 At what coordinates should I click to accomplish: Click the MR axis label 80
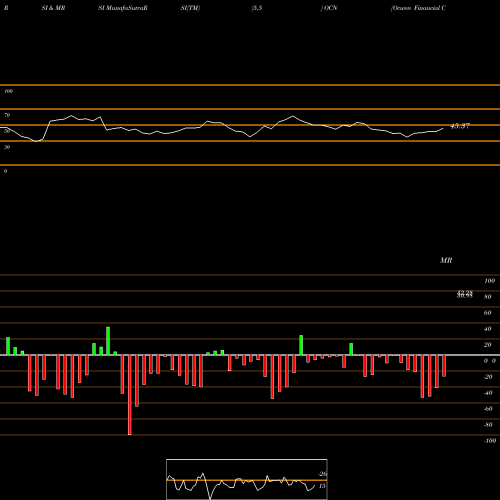(487, 297)
